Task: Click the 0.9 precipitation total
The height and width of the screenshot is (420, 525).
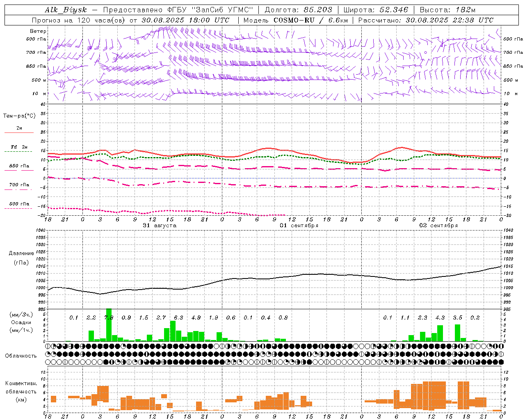Action: point(126,318)
